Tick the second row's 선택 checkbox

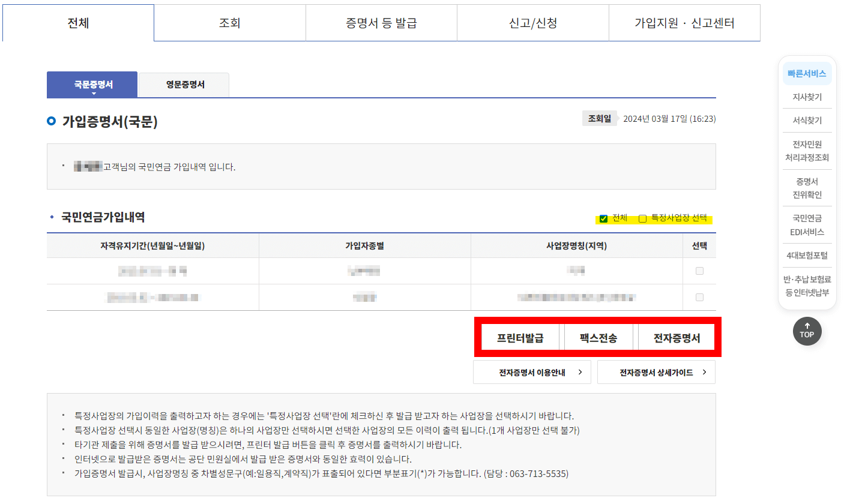(x=699, y=297)
